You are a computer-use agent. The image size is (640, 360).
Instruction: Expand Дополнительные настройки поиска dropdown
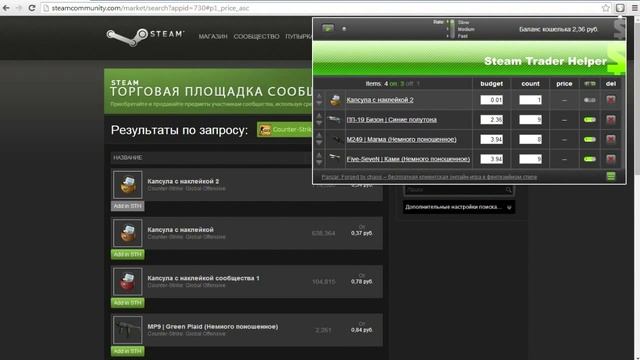point(459,207)
